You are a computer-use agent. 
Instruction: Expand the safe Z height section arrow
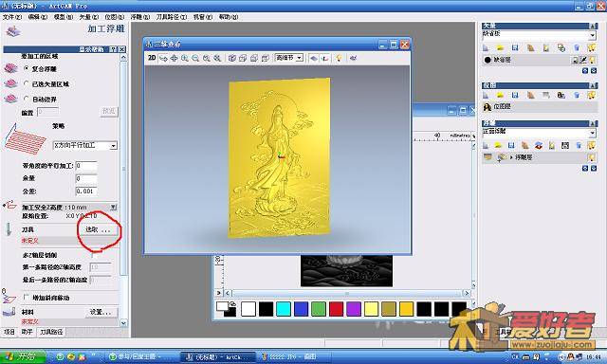click(113, 207)
